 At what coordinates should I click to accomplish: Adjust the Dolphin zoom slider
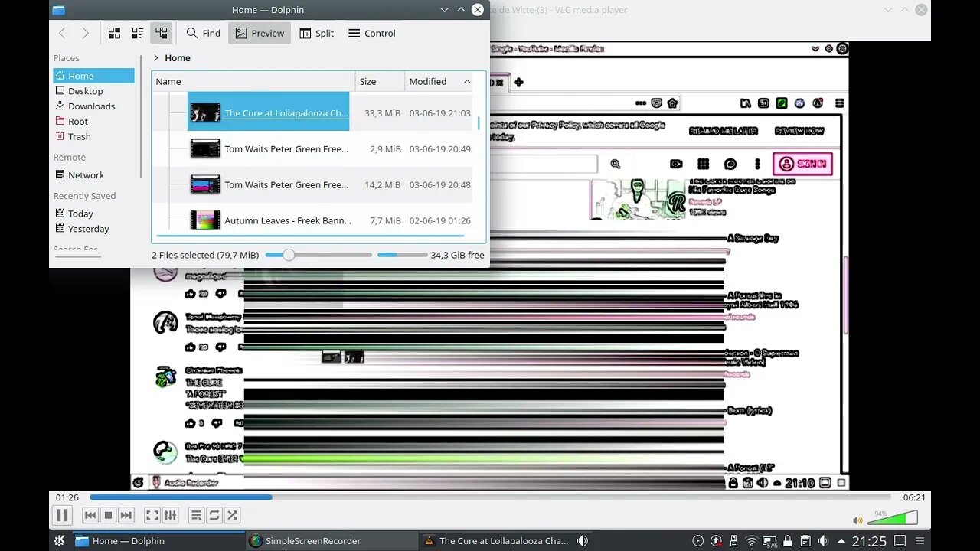[318, 255]
